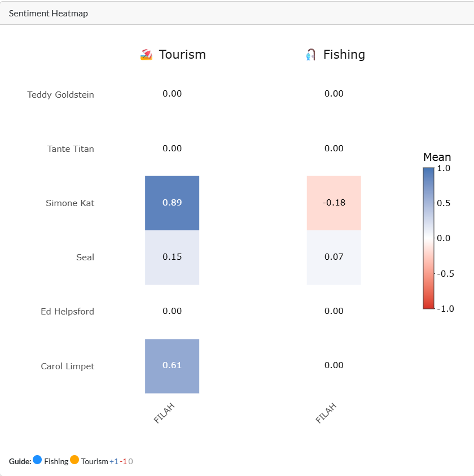This screenshot has width=474, height=476.
Task: Click the FILAH label under Tourism
Action: tap(164, 413)
